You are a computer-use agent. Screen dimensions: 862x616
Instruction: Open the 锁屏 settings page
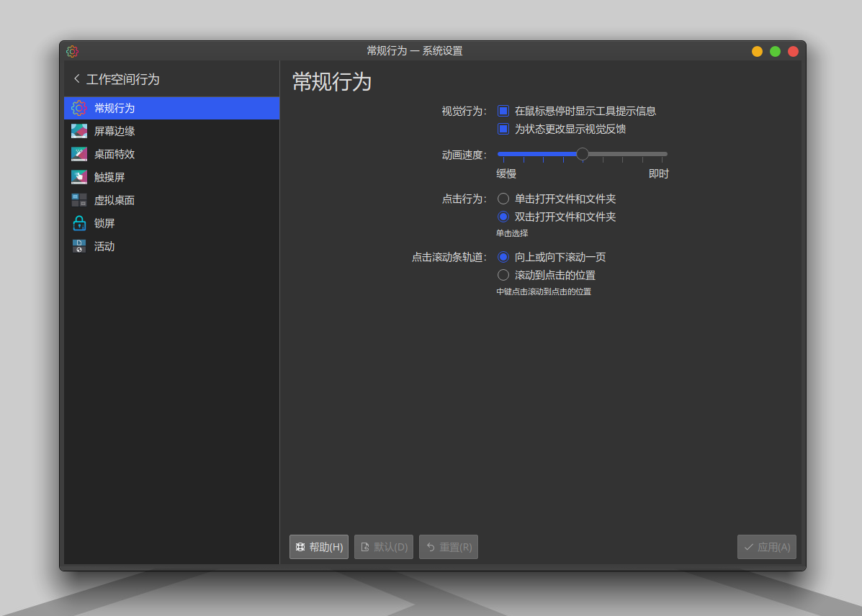172,224
